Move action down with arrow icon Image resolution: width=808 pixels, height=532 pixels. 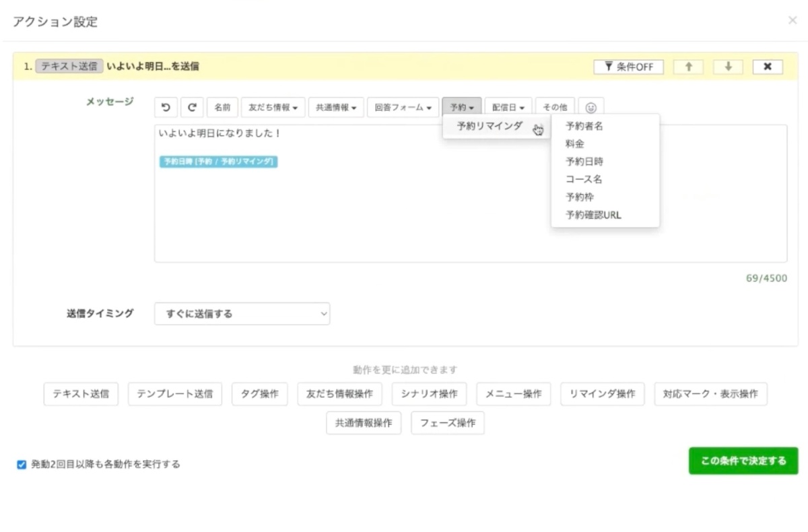tap(728, 67)
